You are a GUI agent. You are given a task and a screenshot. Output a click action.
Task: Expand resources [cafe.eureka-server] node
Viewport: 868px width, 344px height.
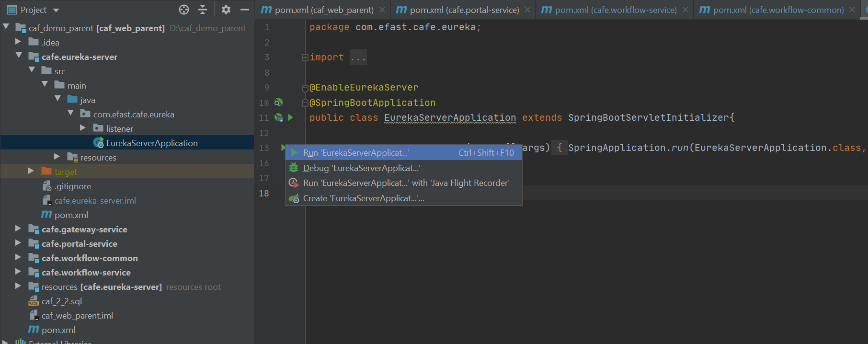point(18,286)
